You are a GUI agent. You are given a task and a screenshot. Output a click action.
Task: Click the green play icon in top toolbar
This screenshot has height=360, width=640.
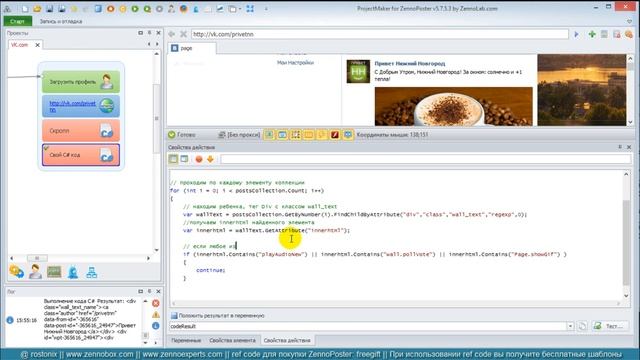click(135, 9)
